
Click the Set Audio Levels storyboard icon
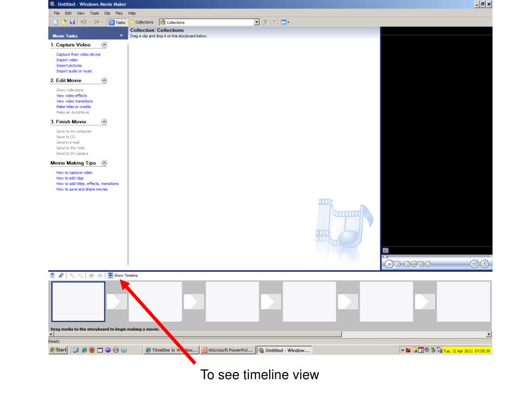[x=52, y=275]
